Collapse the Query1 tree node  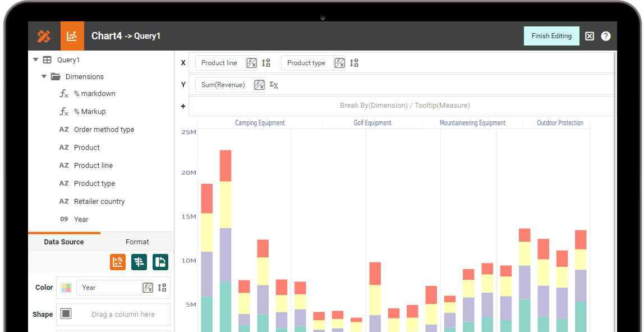(x=36, y=60)
